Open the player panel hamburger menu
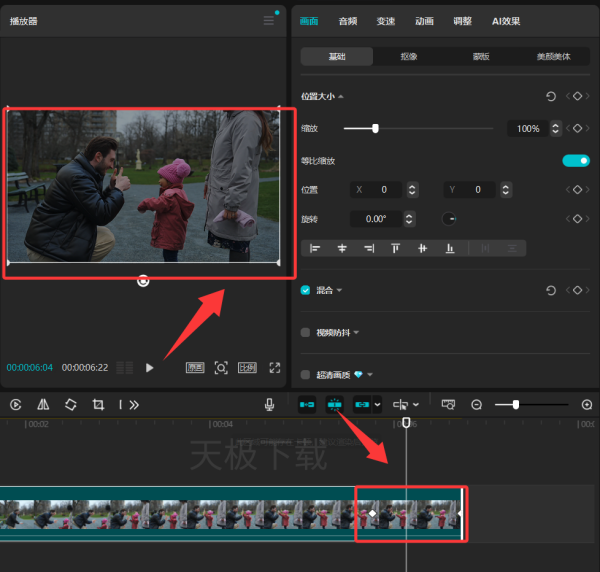The image size is (600, 572). click(x=269, y=21)
